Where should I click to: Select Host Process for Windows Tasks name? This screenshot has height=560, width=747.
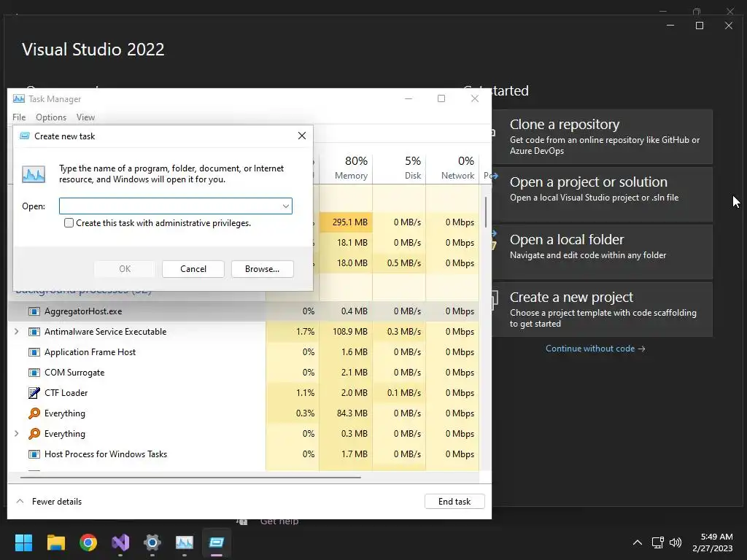[x=106, y=454]
